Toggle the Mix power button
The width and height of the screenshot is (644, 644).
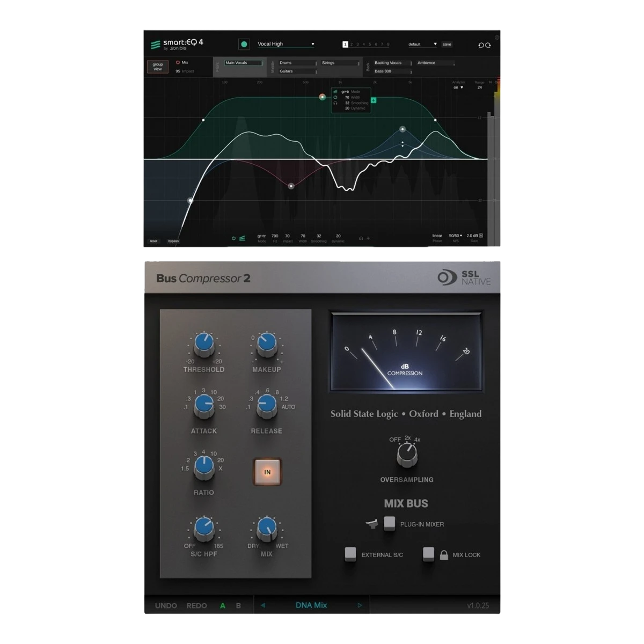pyautogui.click(x=178, y=63)
